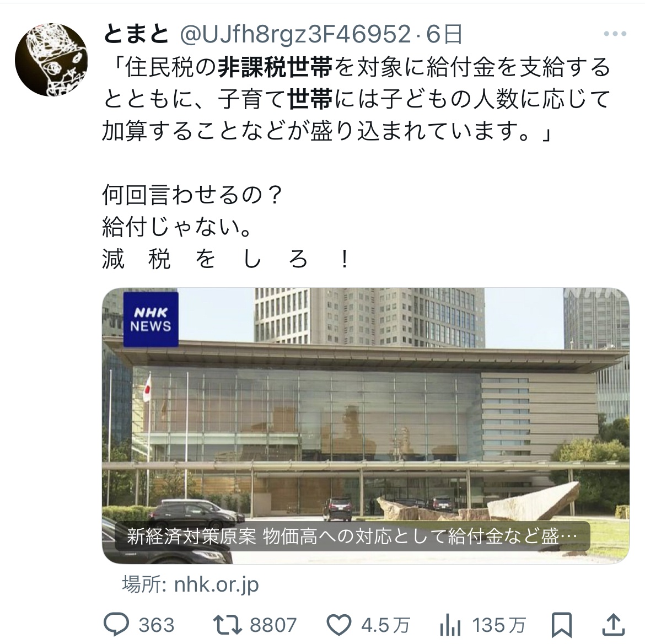View analytics via bar chart icon
The height and width of the screenshot is (644, 645).
click(450, 625)
